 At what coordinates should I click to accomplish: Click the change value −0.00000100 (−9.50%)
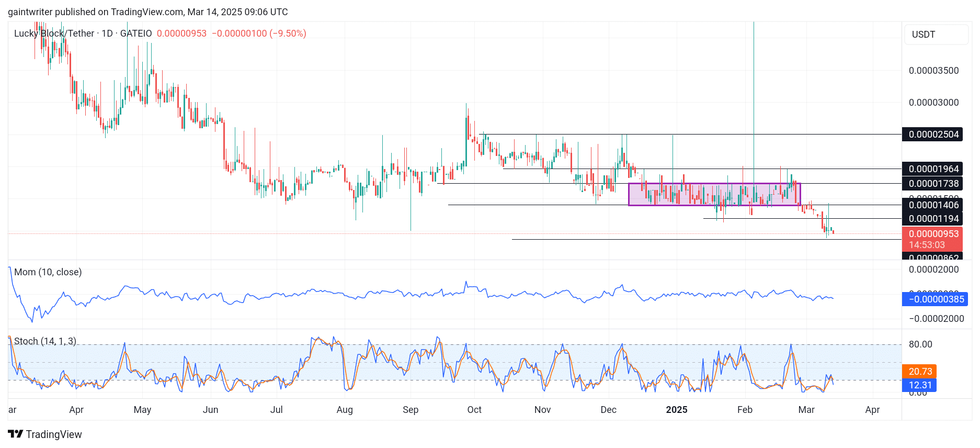tap(259, 33)
